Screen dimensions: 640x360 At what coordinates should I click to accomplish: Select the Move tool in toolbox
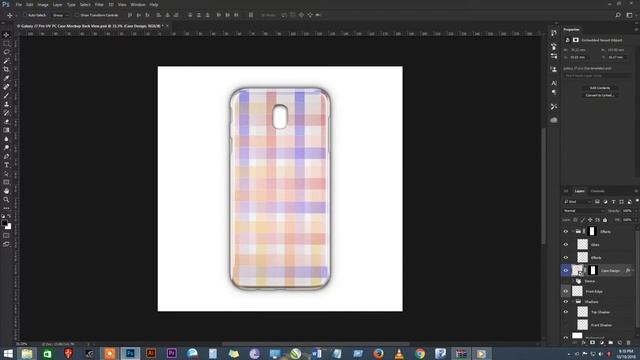pyautogui.click(x=6, y=35)
